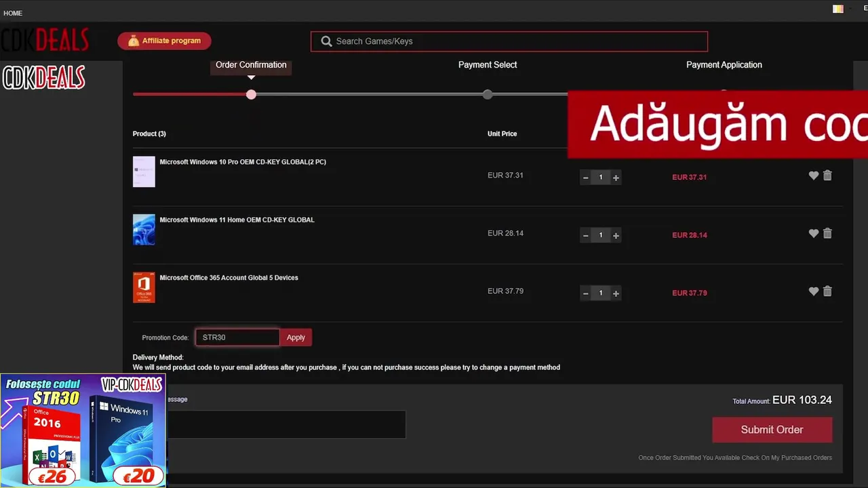Increase Windows 11 Home quantity

(x=616, y=236)
